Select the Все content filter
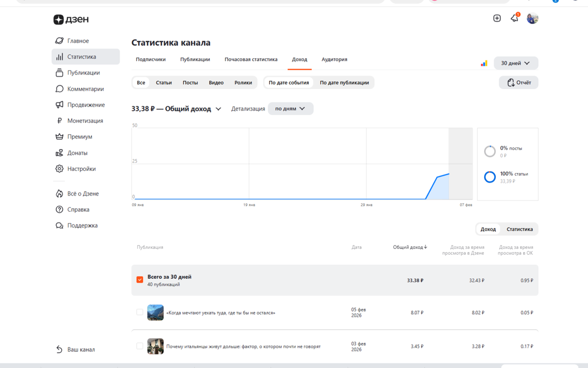 point(141,83)
